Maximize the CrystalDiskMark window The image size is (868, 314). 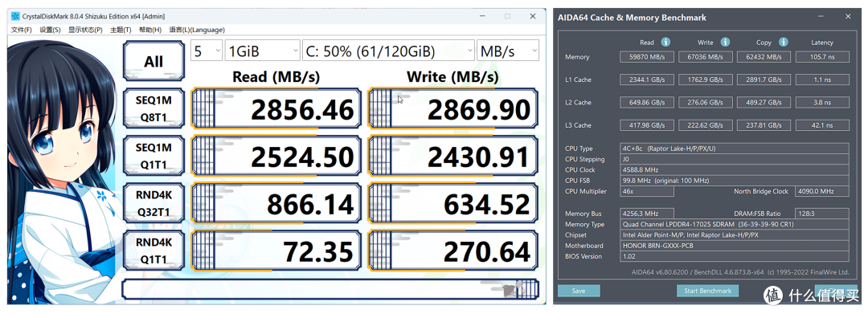tap(508, 17)
